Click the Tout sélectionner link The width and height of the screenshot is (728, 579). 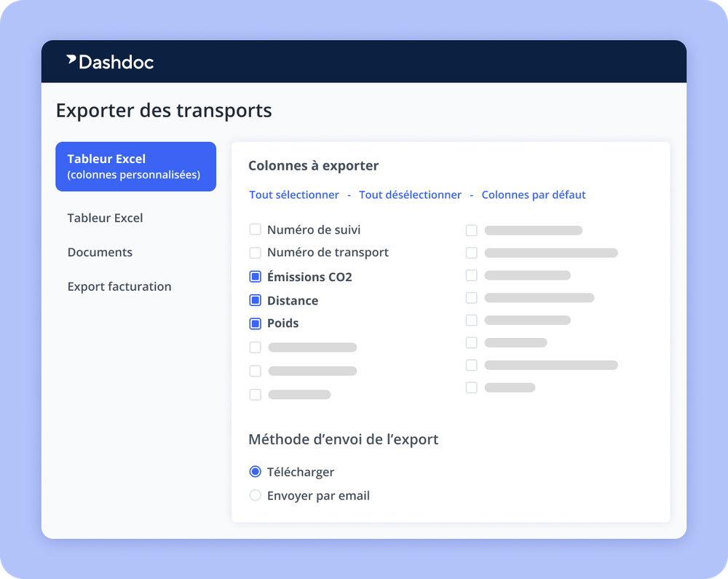[293, 194]
